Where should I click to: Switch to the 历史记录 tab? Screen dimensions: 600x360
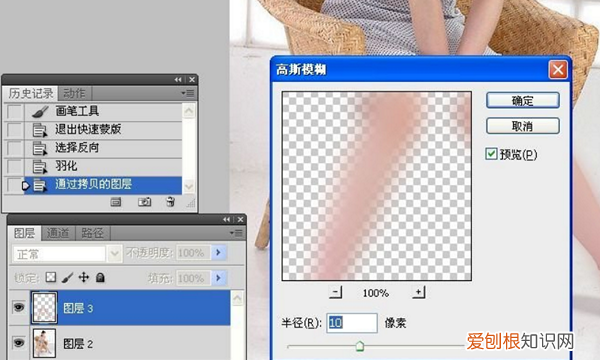[31, 93]
